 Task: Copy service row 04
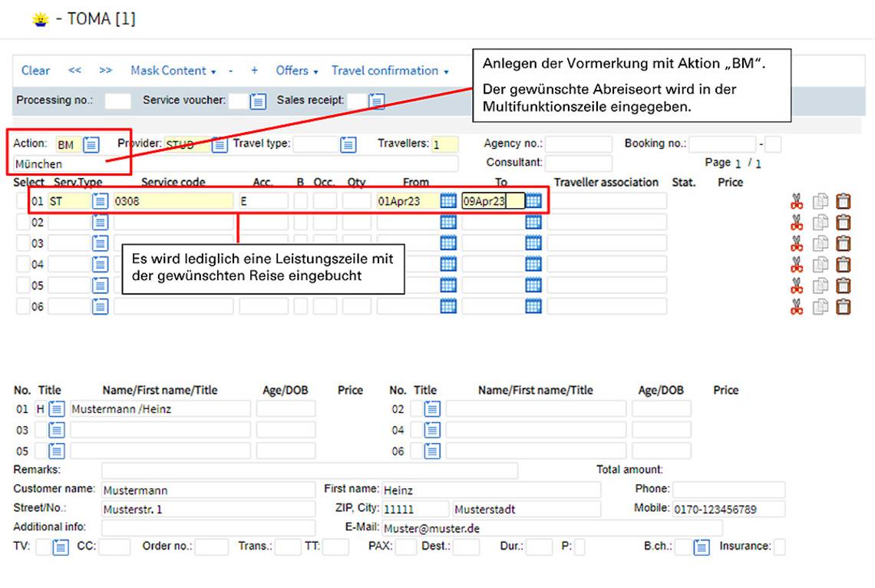pos(821,264)
